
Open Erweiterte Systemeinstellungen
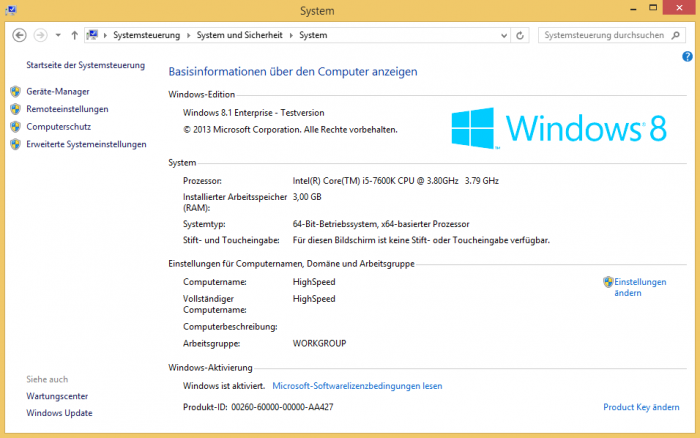(x=86, y=144)
